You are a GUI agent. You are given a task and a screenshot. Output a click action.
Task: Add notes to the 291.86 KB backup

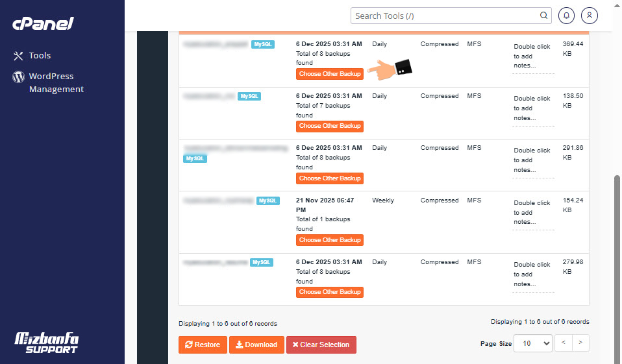coord(532,160)
